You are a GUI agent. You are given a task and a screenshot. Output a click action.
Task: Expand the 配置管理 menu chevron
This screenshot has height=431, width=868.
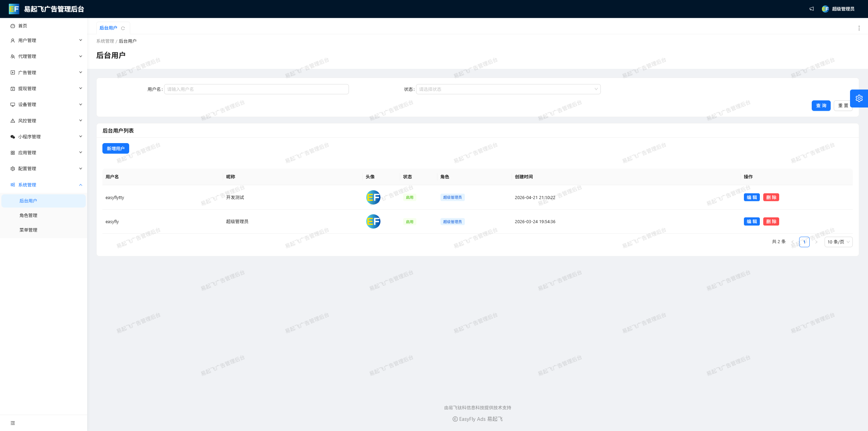[x=81, y=169]
